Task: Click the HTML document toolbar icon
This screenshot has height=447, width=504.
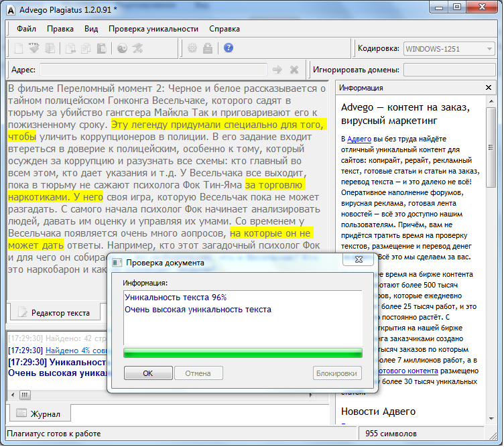Action: click(x=34, y=48)
